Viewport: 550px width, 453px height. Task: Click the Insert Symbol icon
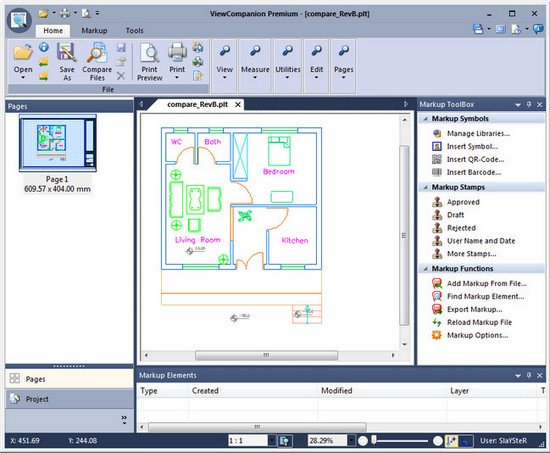pos(437,146)
